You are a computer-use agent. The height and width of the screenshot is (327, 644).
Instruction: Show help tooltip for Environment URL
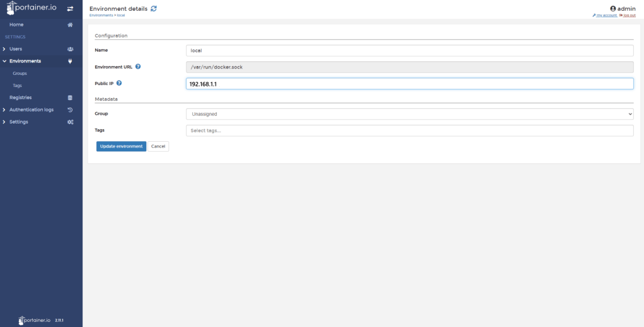pyautogui.click(x=138, y=66)
